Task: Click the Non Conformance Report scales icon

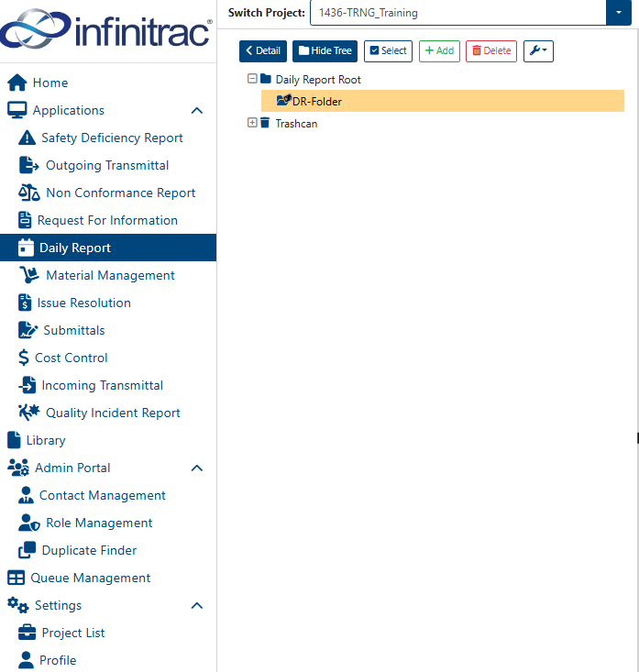Action: (29, 193)
